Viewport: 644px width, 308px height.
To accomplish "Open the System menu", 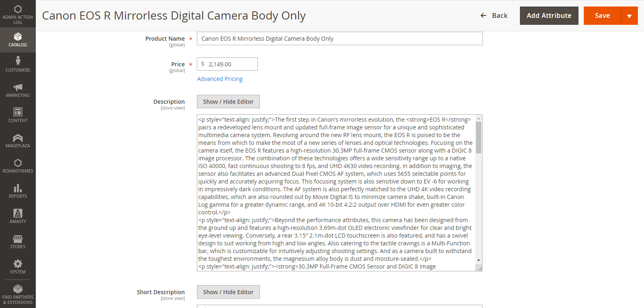I will pos(18,267).
